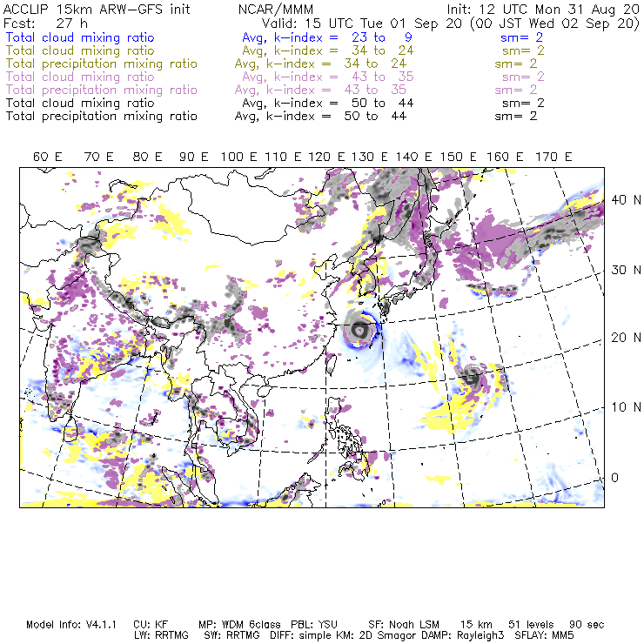Click the olive Total precipitation mixing ratio label
This screenshot has width=644, height=644.
pos(102,64)
